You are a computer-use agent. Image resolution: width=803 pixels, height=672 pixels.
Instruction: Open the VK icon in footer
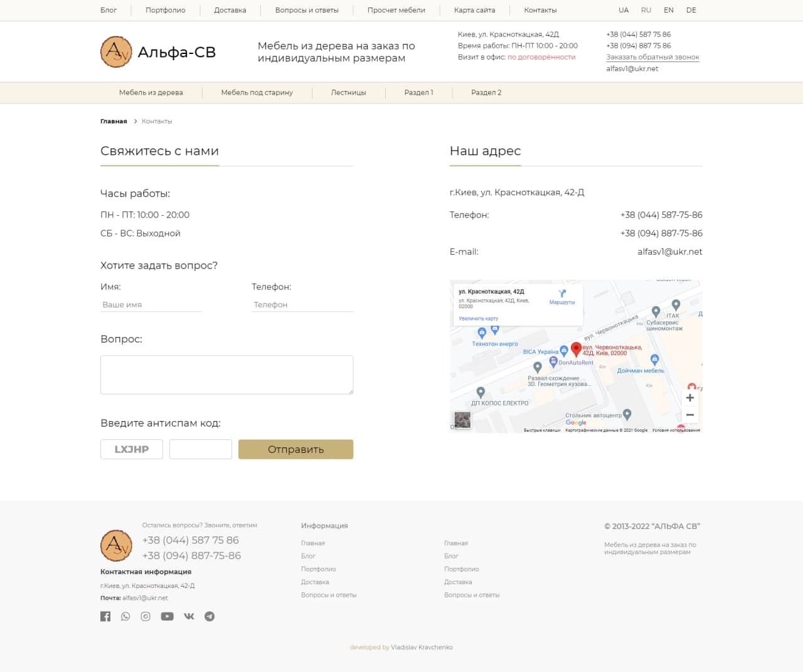[189, 616]
